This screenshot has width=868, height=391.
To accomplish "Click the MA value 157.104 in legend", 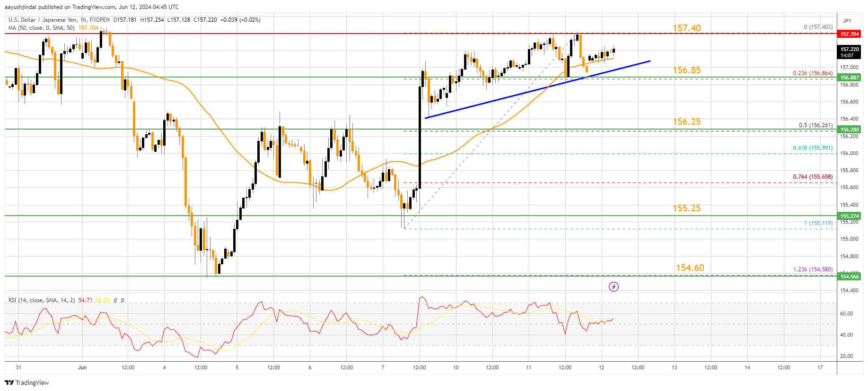I will pyautogui.click(x=88, y=28).
